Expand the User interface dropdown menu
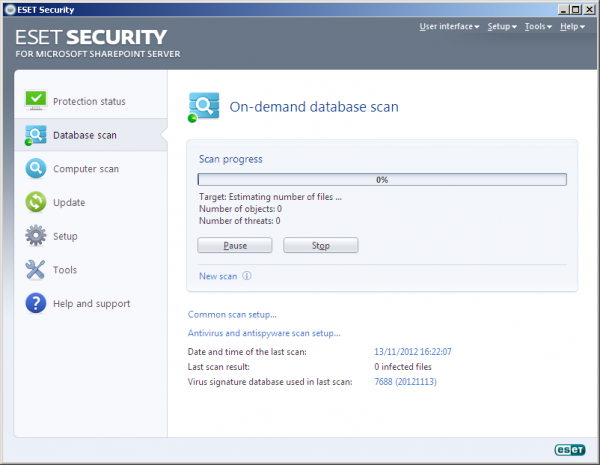The image size is (600, 465). [x=449, y=26]
